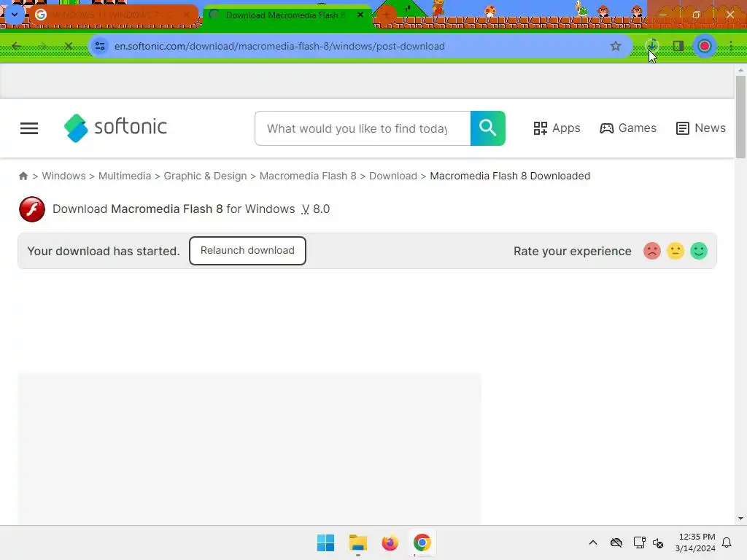The image size is (747, 560).
Task: Open the Graphic & Design breadcrumb link
Action: (x=205, y=176)
